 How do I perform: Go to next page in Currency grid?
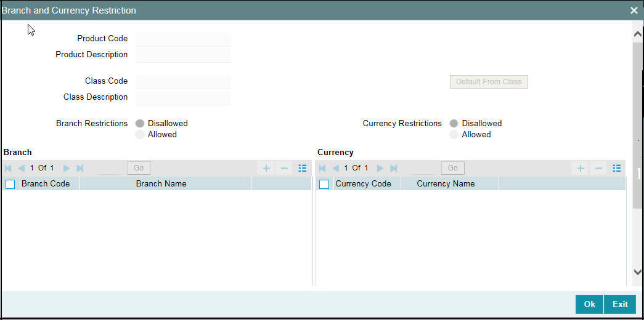tap(380, 168)
